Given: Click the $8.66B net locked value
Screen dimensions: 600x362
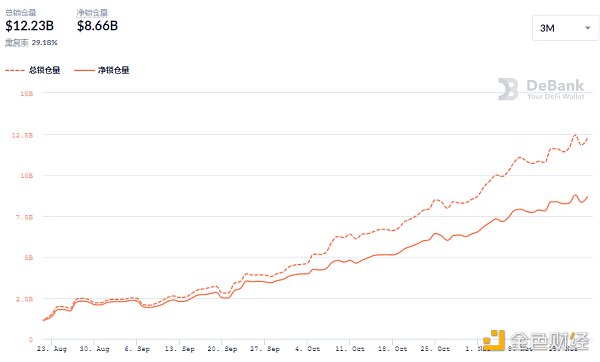Looking at the screenshot, I should (97, 26).
